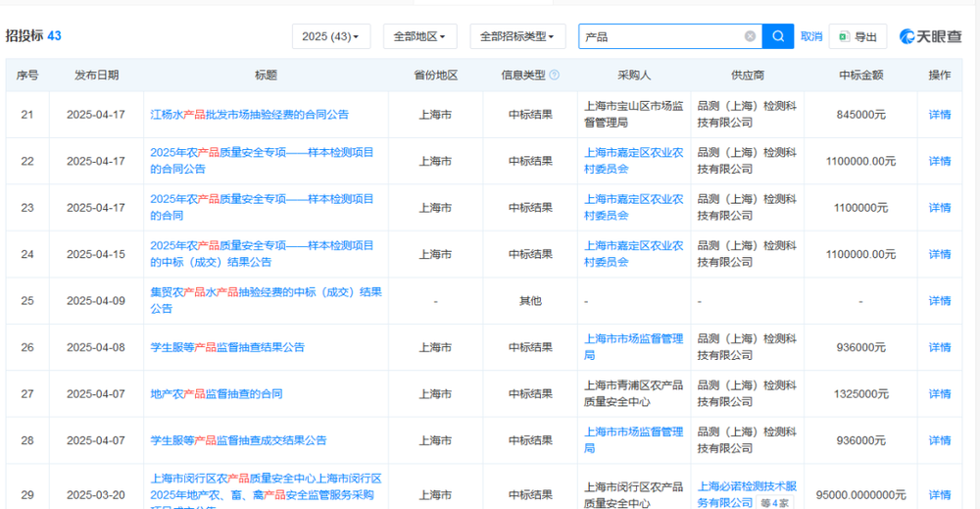The width and height of the screenshot is (980, 509).
Task: Click the help icon beside 信息类型
Action: (555, 75)
